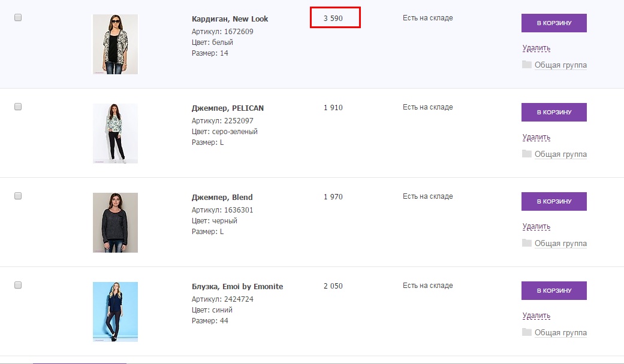Open New Look cardigan product photo
The image size is (624, 364).
(115, 44)
